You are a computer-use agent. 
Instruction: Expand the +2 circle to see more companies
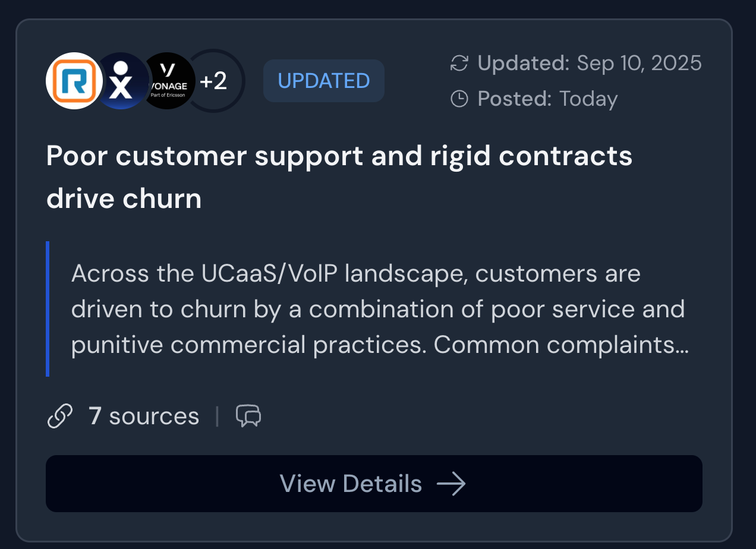(x=214, y=80)
